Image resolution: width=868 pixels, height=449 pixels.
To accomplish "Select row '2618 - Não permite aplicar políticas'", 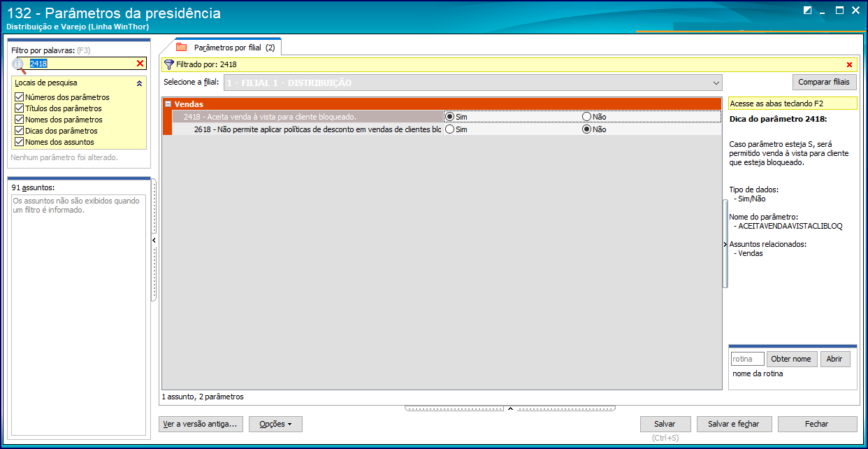I will coord(308,129).
